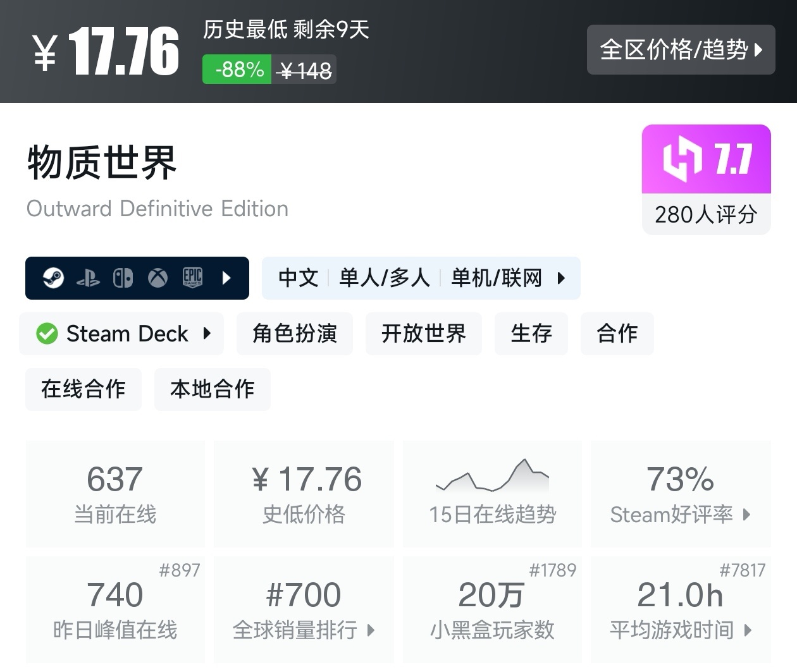Open Steam好评率 details arrow
The image size is (797, 672).
(x=747, y=515)
